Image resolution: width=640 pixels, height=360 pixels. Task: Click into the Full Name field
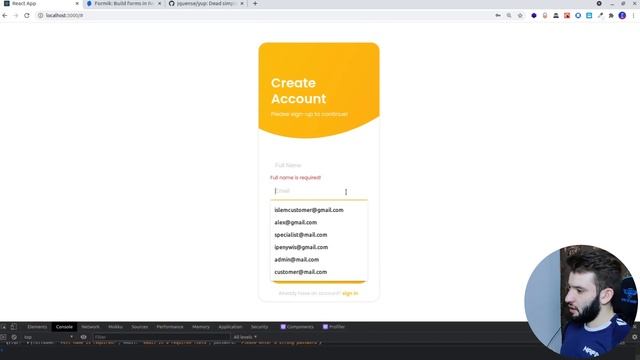(319, 165)
